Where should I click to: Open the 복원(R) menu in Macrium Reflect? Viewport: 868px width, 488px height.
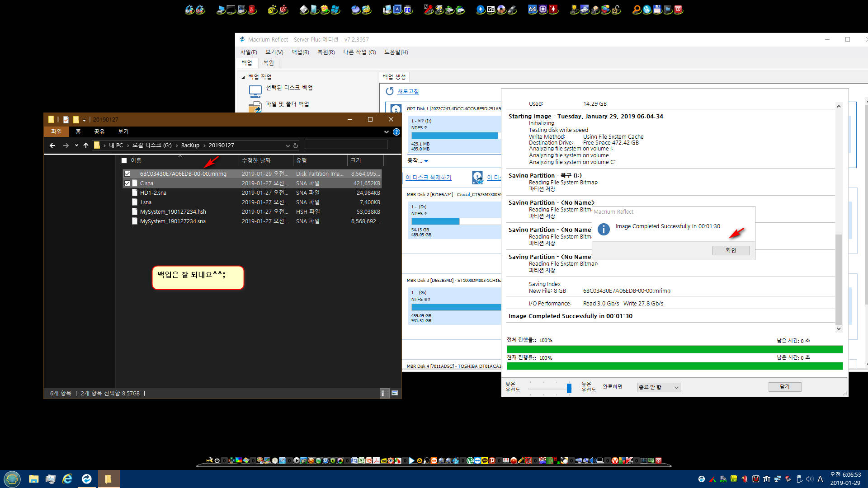tap(326, 52)
